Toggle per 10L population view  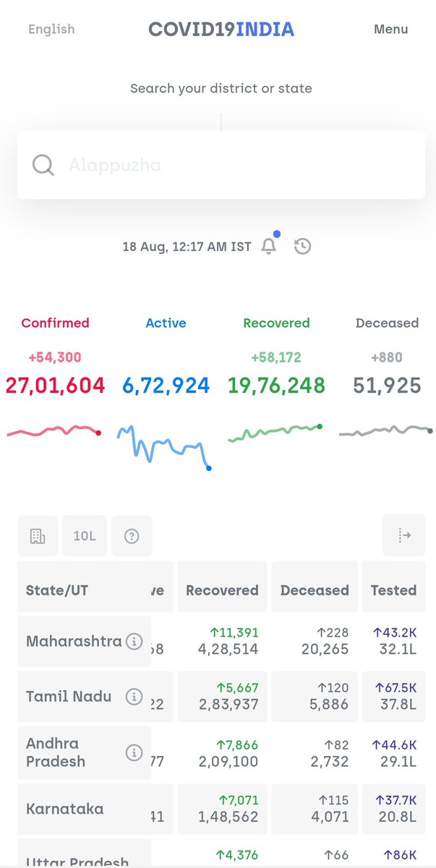click(85, 536)
